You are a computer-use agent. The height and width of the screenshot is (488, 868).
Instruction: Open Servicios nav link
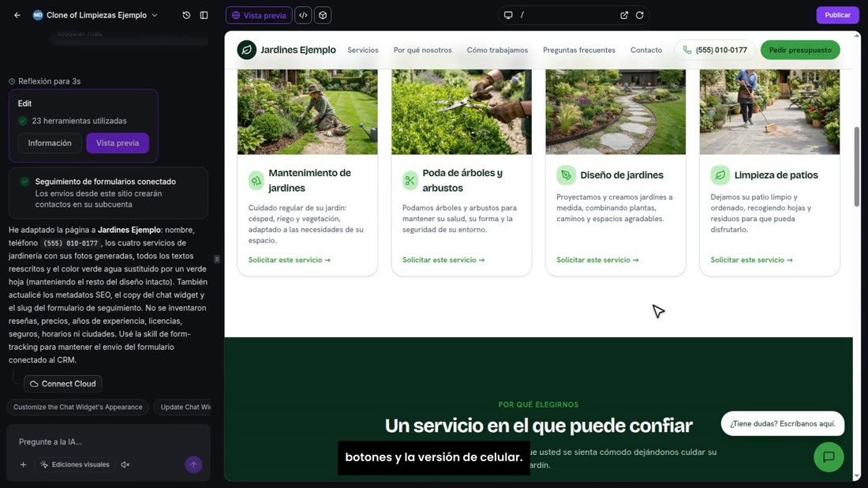[363, 50]
